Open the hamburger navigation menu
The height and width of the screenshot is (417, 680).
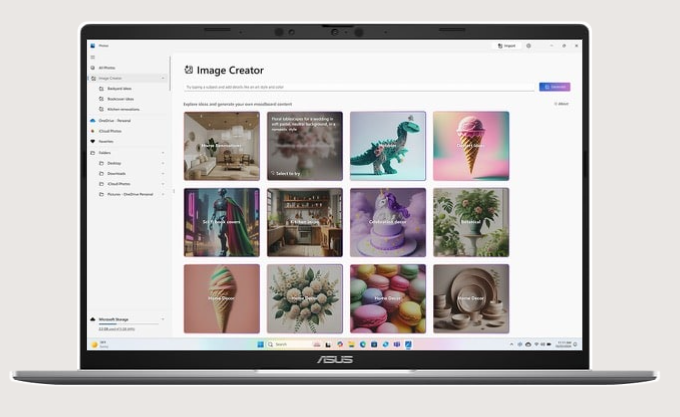coord(92,57)
